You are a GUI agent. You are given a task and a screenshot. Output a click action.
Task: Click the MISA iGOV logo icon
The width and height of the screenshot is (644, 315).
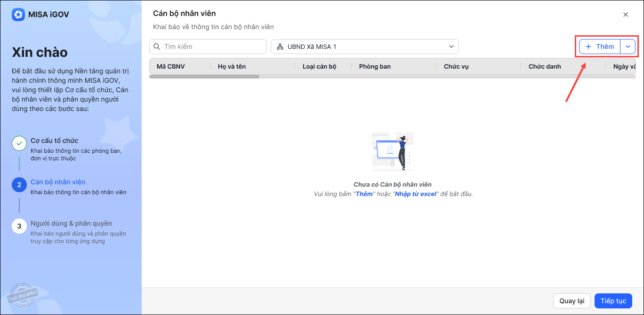(18, 15)
